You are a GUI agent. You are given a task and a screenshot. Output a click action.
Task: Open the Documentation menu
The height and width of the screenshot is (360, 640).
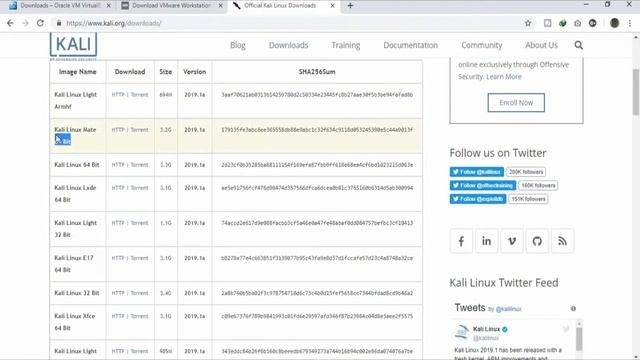[411, 45]
